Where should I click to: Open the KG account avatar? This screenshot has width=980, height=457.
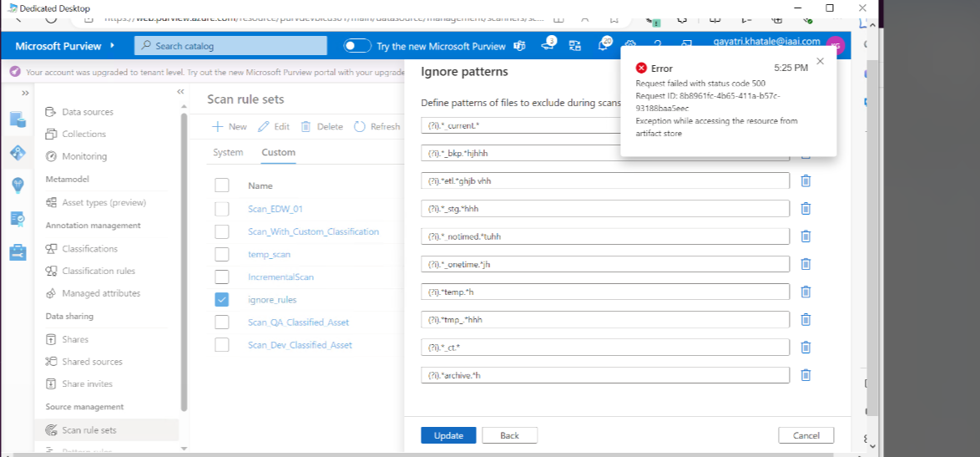pos(835,46)
